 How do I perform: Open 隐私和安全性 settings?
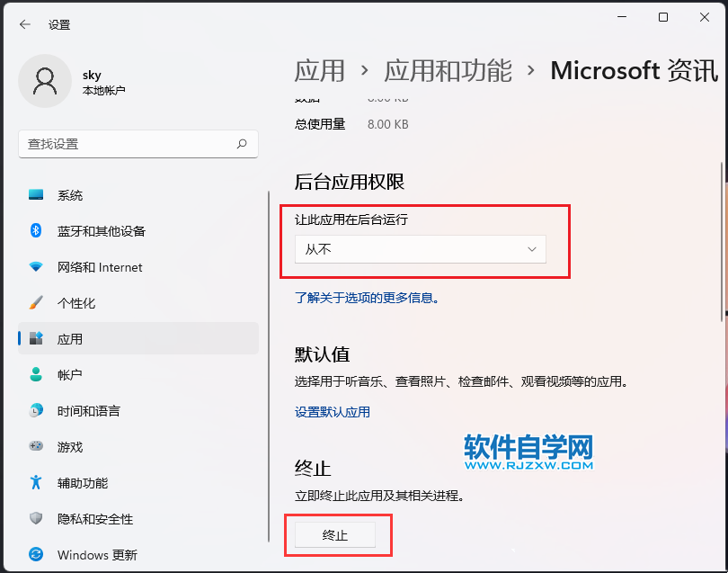(94, 519)
